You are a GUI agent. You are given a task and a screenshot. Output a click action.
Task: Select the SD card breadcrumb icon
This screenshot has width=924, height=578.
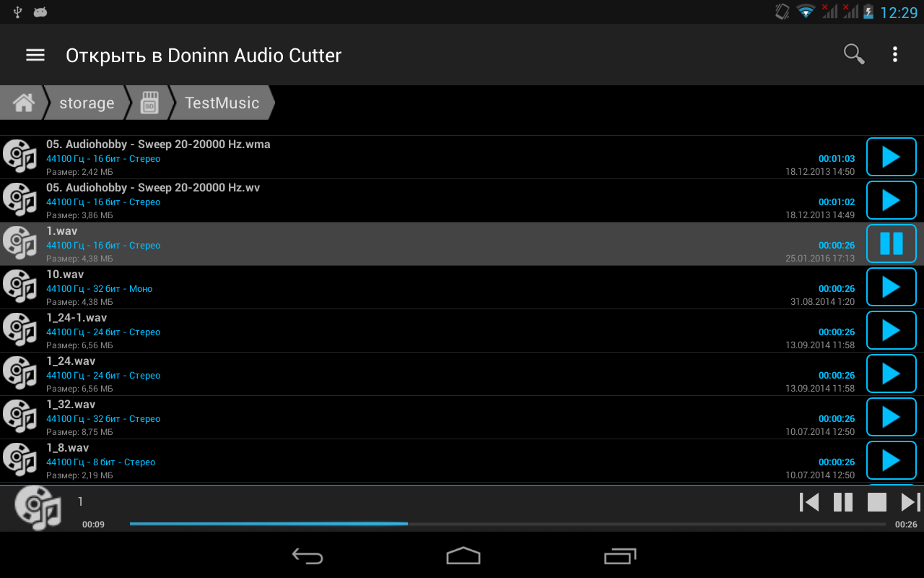[x=149, y=103]
